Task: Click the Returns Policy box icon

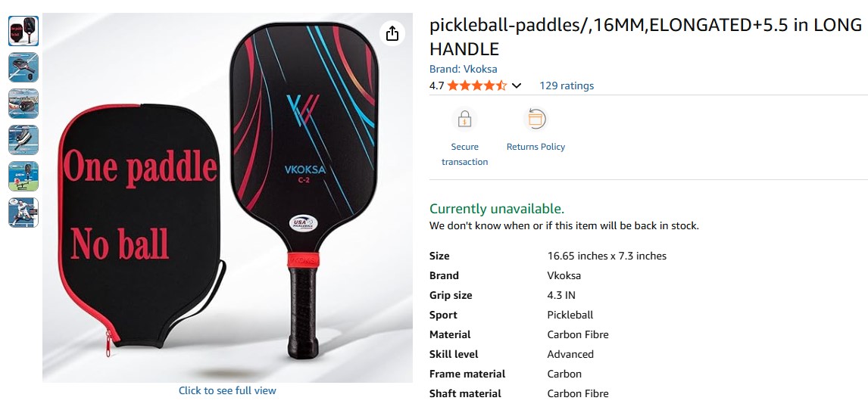Action: point(535,119)
